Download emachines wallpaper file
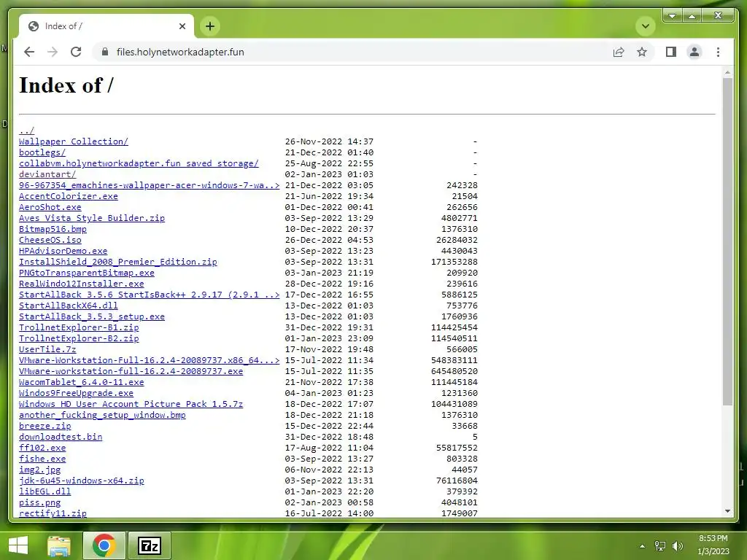 (x=149, y=185)
